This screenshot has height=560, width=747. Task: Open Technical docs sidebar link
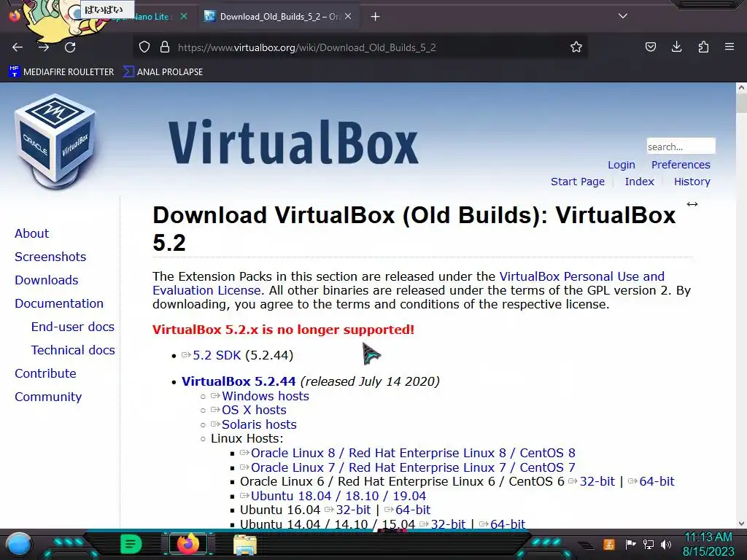click(x=73, y=351)
